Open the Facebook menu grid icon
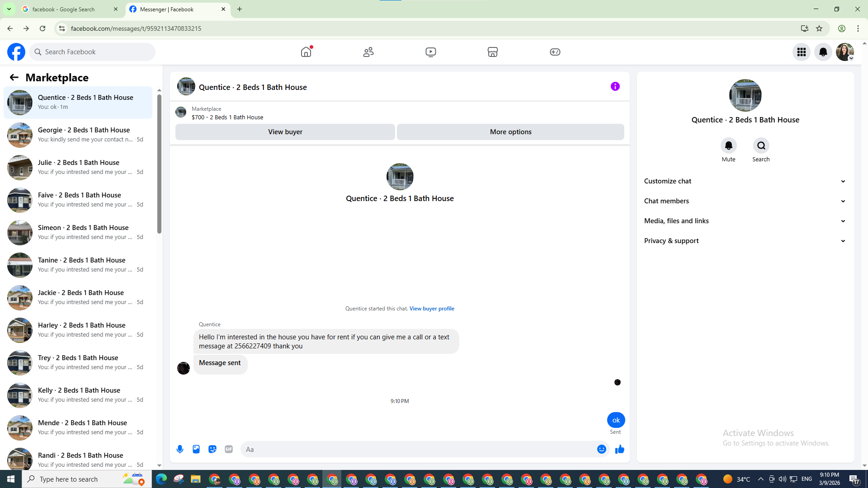The width and height of the screenshot is (868, 488). pos(801,52)
